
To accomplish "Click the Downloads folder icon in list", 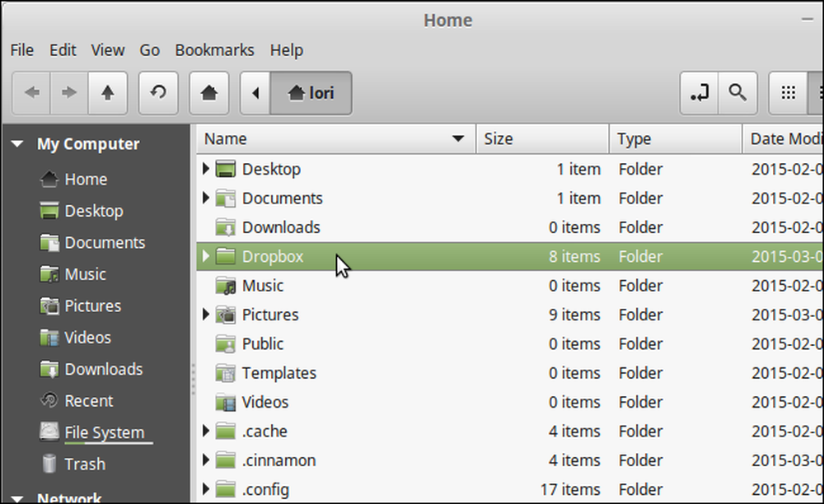I will click(226, 227).
